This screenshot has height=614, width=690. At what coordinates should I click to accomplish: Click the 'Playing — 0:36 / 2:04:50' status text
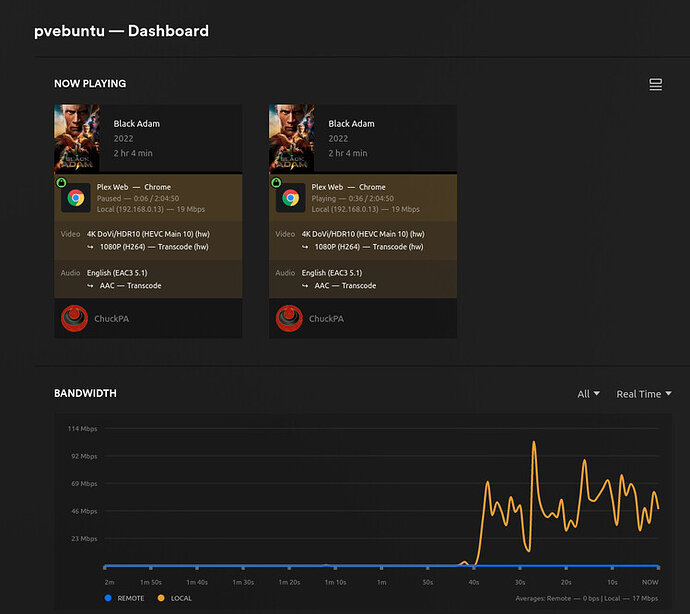click(352, 199)
